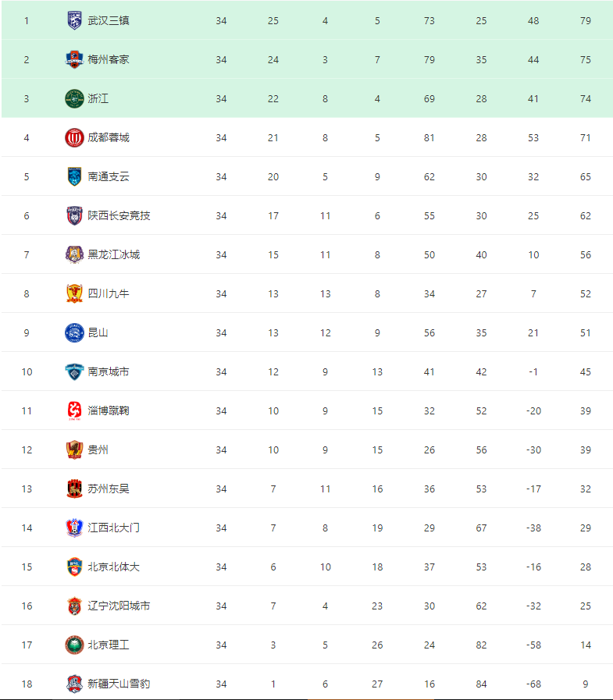Open the 贵州 team name link
Viewport: 613px width, 700px height.
coord(98,449)
